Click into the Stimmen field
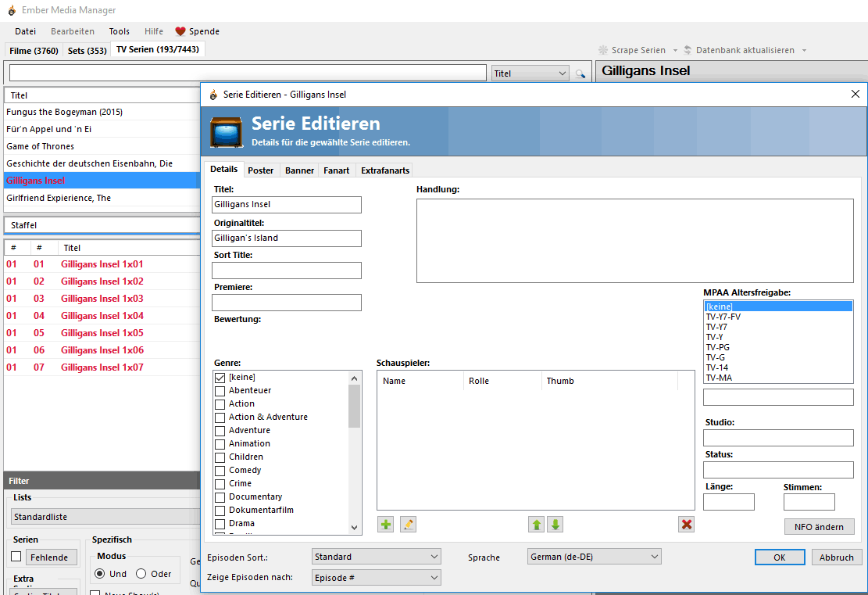This screenshot has height=595, width=868. pyautogui.click(x=809, y=502)
